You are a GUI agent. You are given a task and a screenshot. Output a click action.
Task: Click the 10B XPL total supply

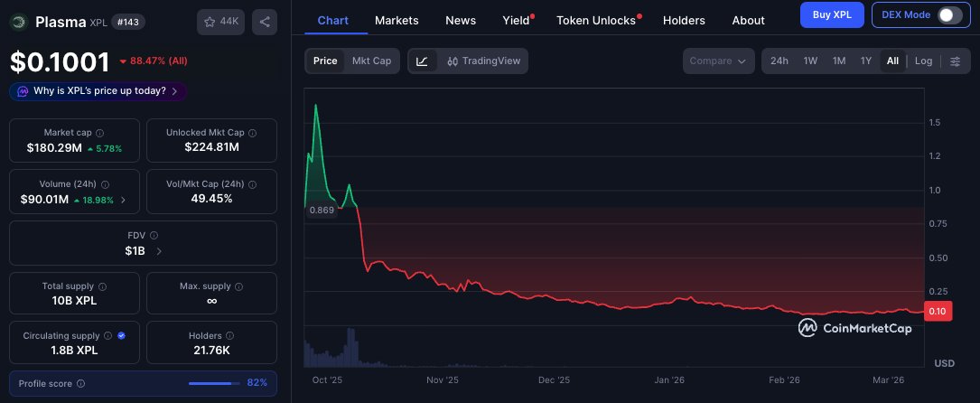[74, 301]
